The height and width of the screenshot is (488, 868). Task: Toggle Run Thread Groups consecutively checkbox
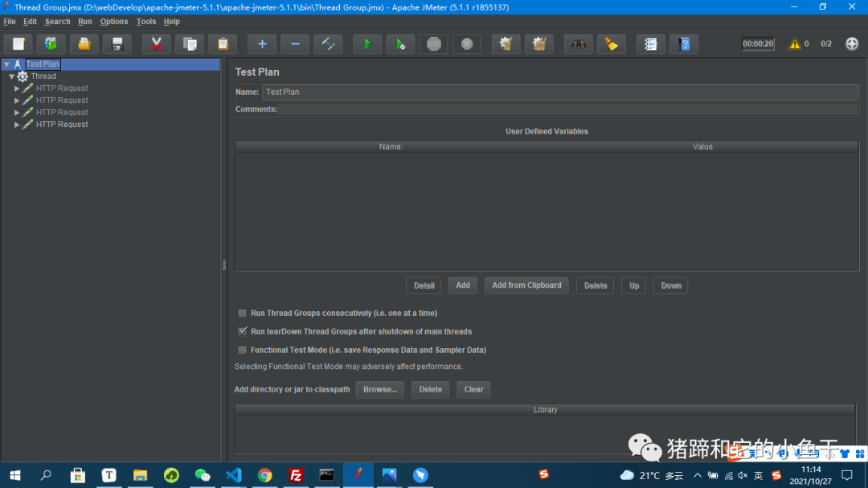point(243,313)
